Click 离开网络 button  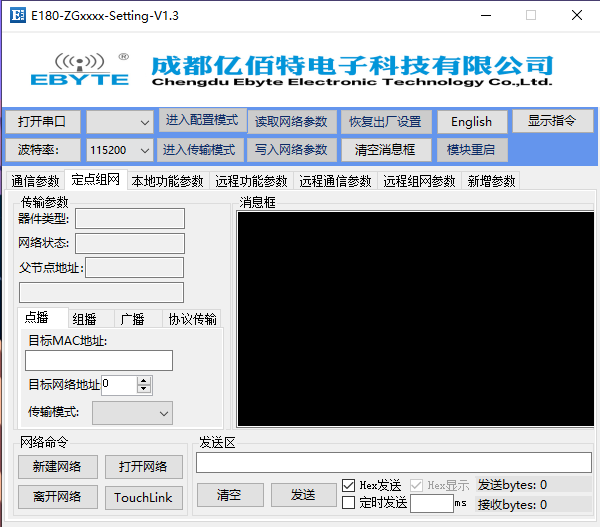[x=58, y=497]
